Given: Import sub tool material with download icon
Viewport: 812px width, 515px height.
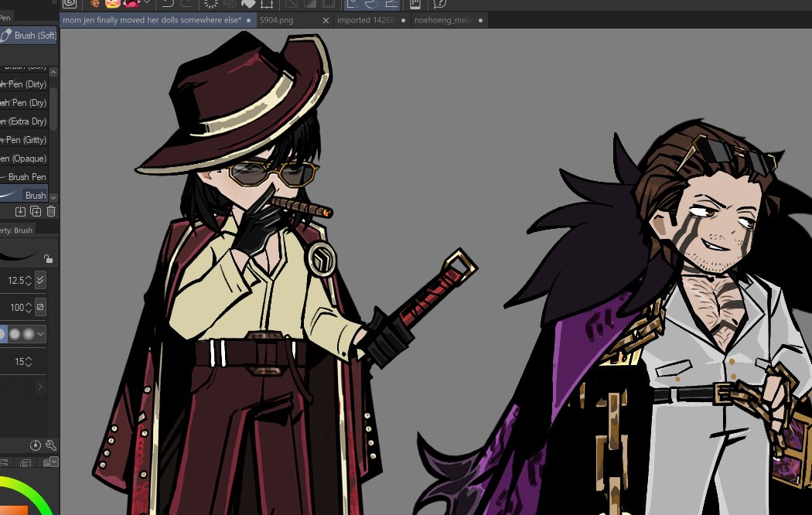Looking at the screenshot, I should [20, 211].
